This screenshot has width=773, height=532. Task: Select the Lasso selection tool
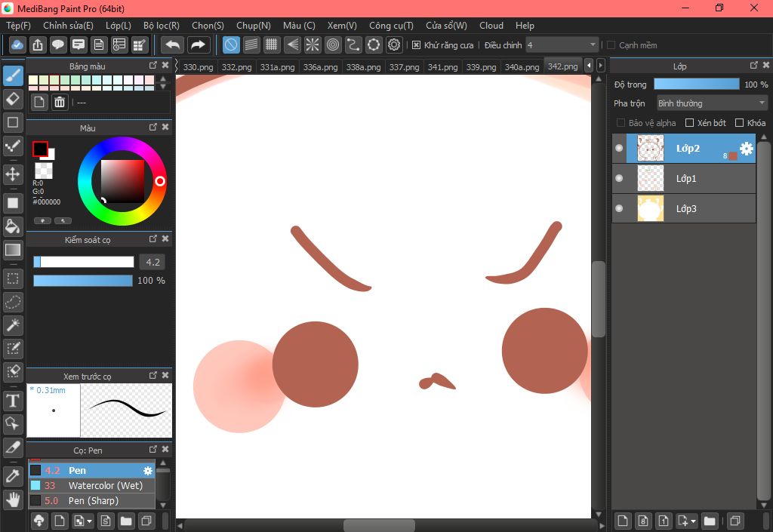[14, 302]
